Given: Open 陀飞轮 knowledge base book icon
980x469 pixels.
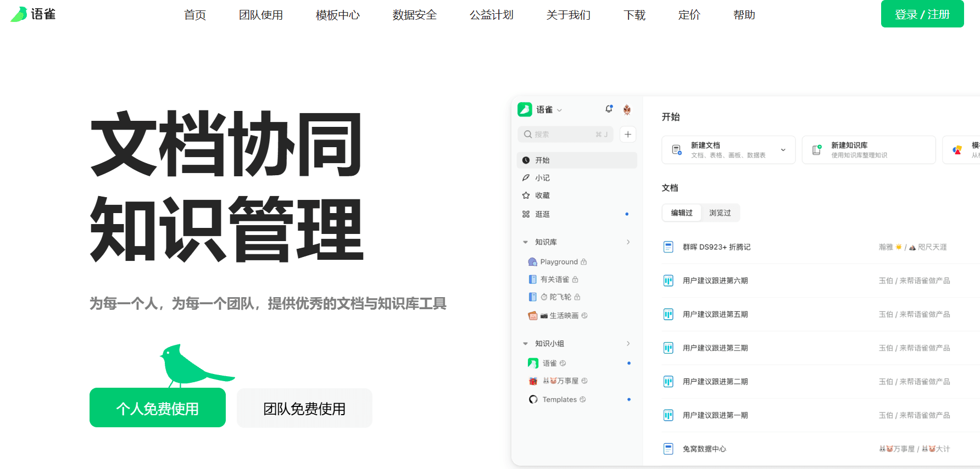Looking at the screenshot, I should pyautogui.click(x=532, y=297).
